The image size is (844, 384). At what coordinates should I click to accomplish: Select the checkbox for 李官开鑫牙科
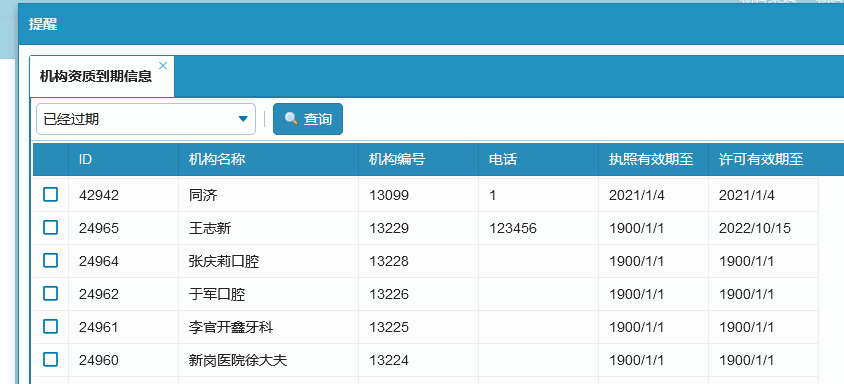pos(51,326)
